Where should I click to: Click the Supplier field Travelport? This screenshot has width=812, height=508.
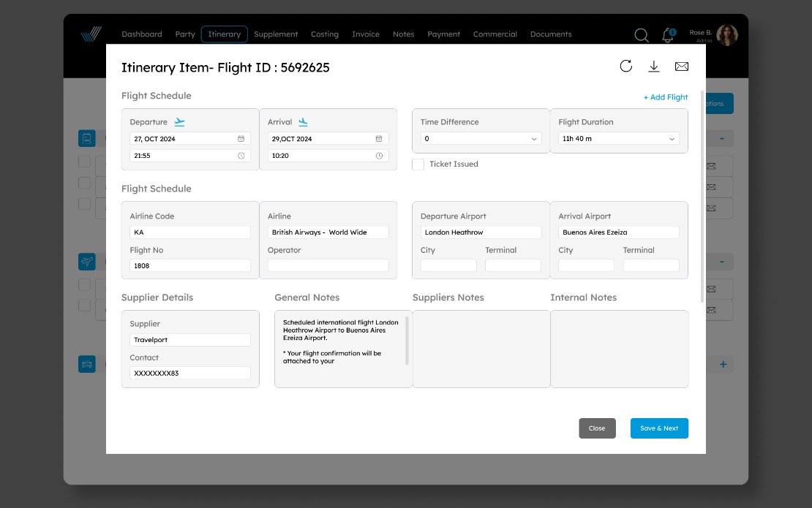[190, 340]
